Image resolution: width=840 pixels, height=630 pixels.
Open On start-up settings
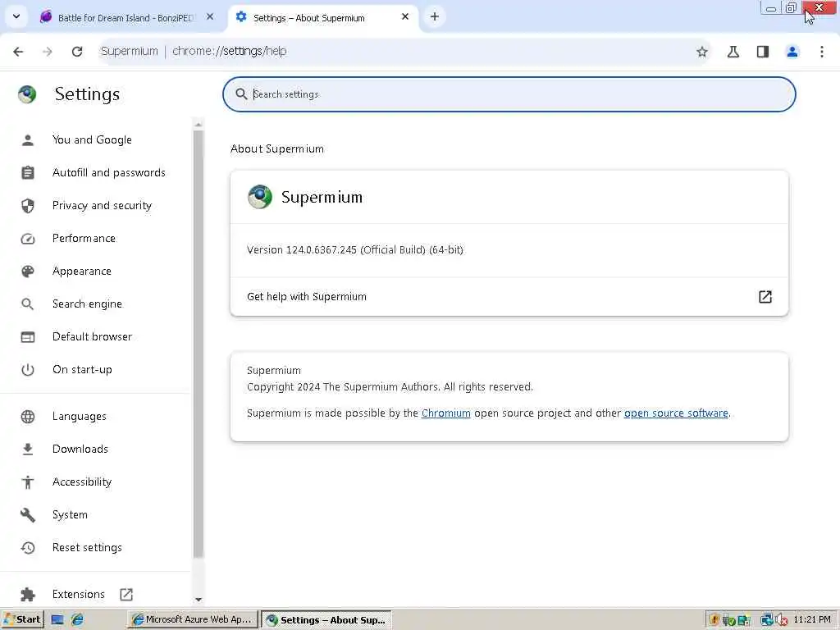coord(82,370)
